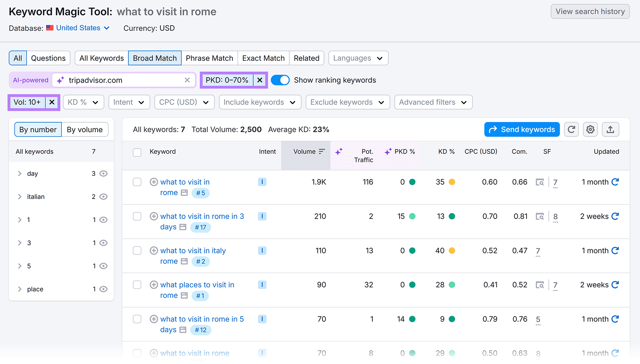Click the Send keywords button
Image resolution: width=640 pixels, height=364 pixels.
click(x=522, y=129)
